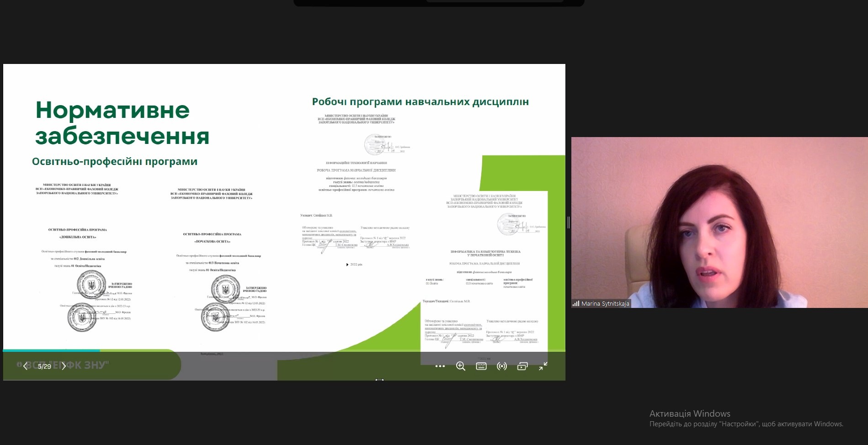Open the keyboard shortcuts icon
The image size is (868, 445).
point(481,366)
